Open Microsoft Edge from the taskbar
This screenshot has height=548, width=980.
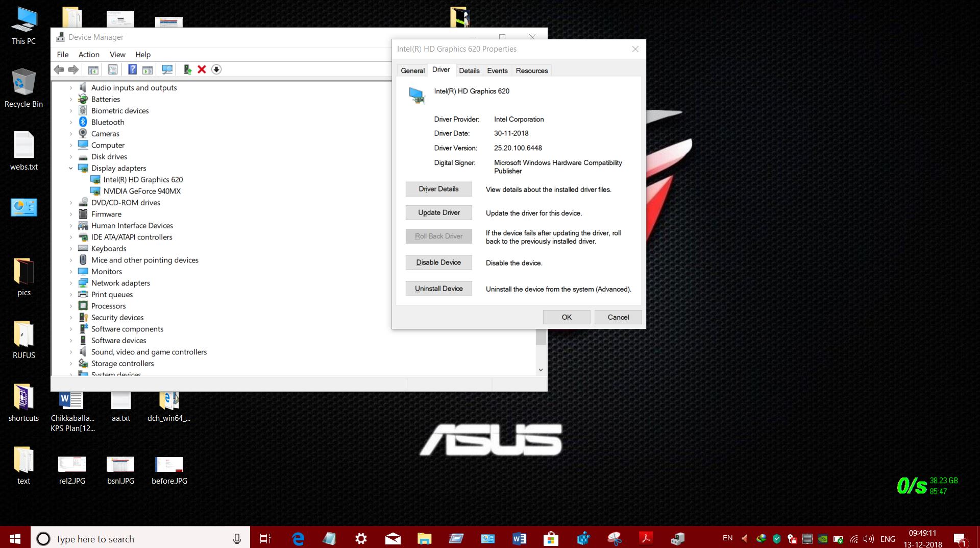(298, 538)
